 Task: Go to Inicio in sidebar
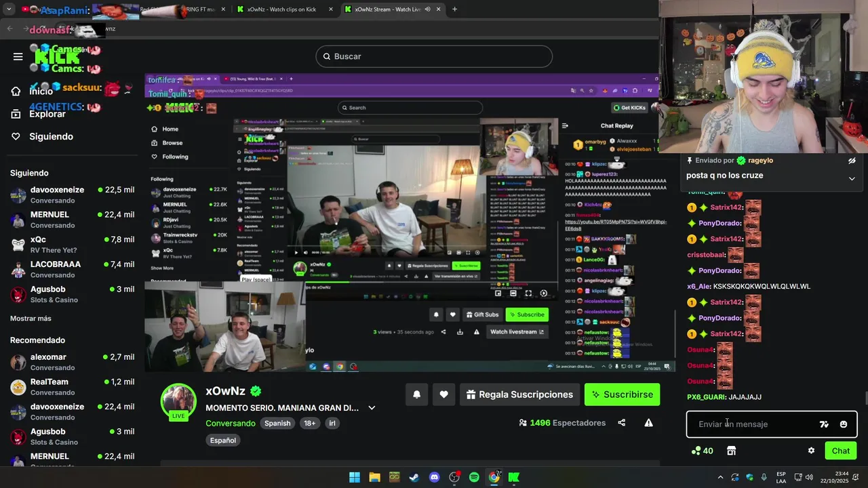41,91
